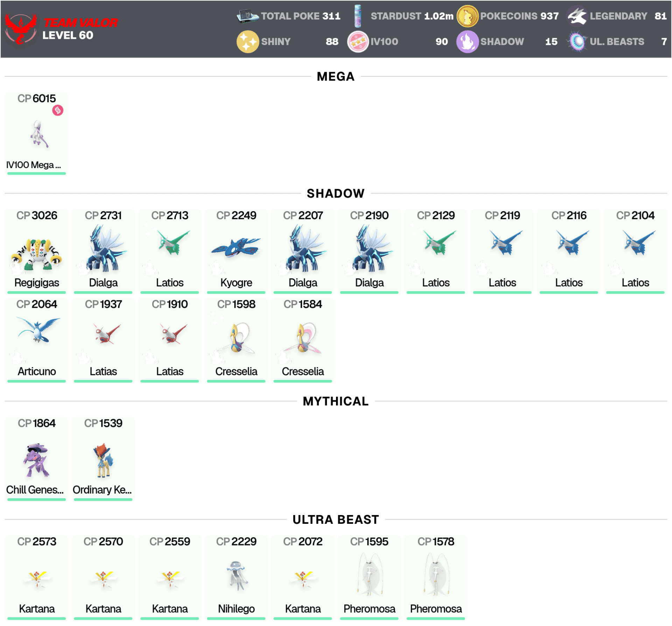Screen dimensions: 672x626
Task: Select the Cresselia sprite with CP 1584
Action: point(303,338)
